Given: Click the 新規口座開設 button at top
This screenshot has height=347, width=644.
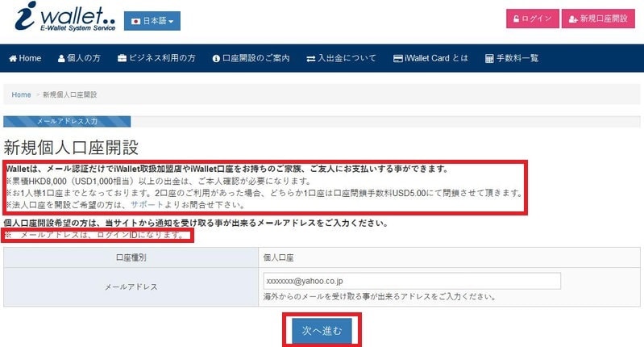Looking at the screenshot, I should coord(598,19).
